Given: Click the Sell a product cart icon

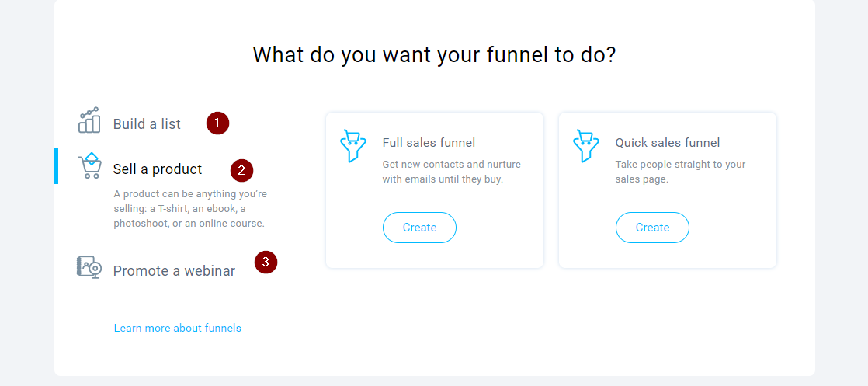Looking at the screenshot, I should point(90,166).
